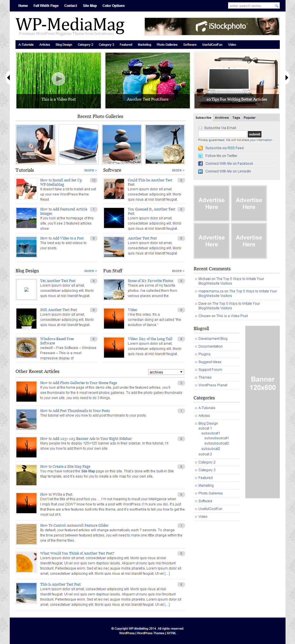The width and height of the screenshot is (295, 644).
Task: Open Some of My Favorite Photos post
Action: pyautogui.click(x=151, y=281)
